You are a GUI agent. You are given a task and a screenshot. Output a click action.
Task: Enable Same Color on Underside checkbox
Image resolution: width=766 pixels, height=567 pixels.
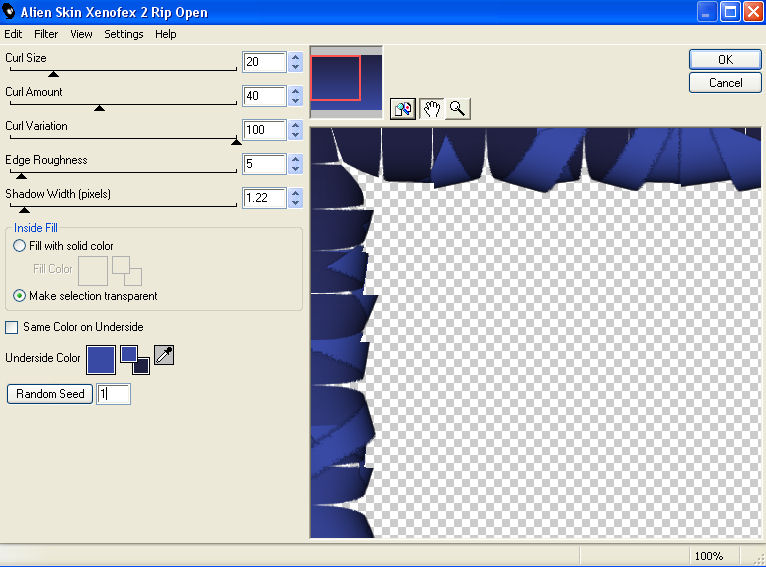(12, 327)
